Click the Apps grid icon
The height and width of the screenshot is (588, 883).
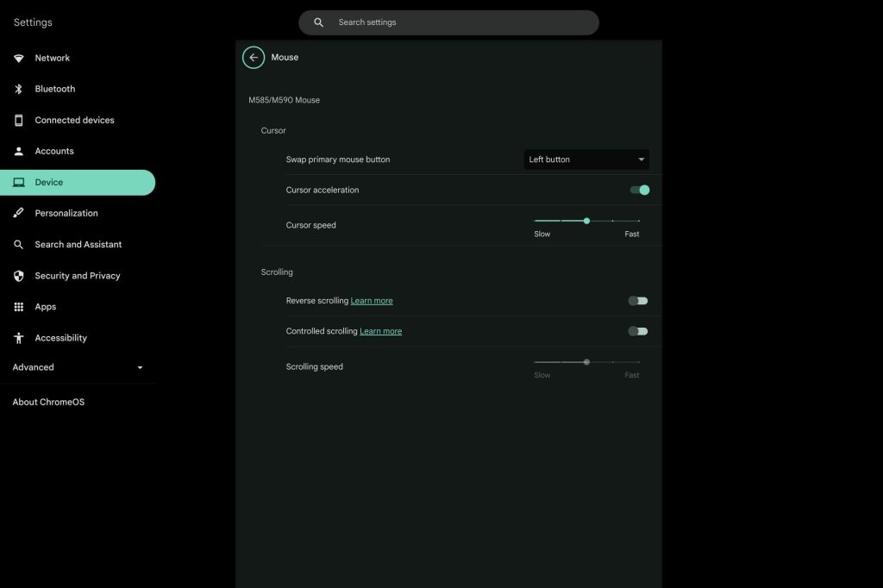[19, 307]
